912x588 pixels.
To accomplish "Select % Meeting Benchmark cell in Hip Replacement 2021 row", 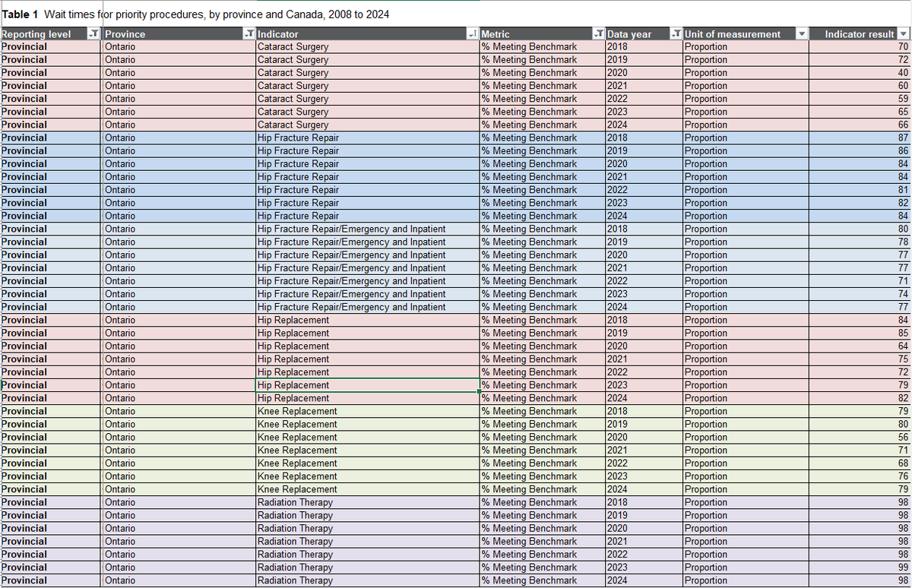I will (543, 359).
